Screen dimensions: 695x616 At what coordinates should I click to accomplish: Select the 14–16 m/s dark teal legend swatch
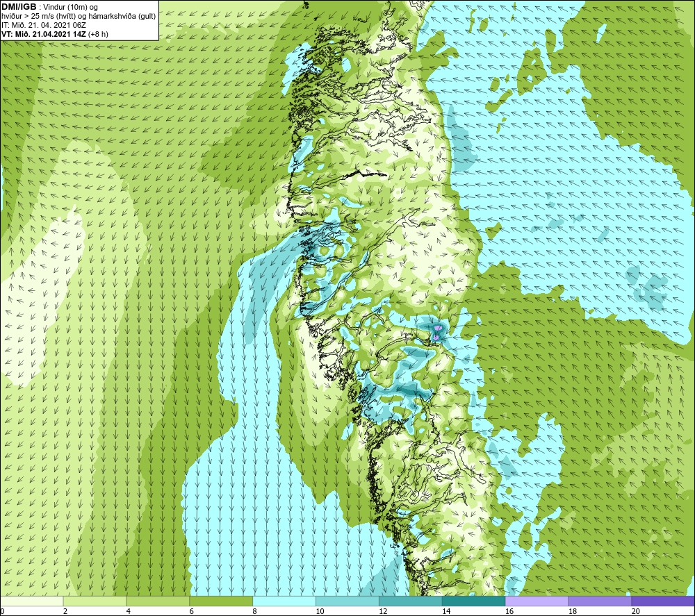tap(474, 601)
